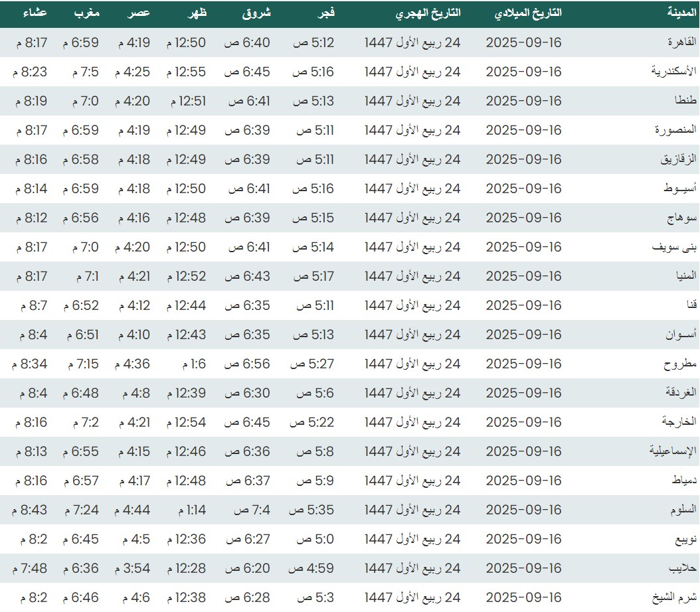Click the شروق column header
The image size is (700, 612).
point(257,13)
